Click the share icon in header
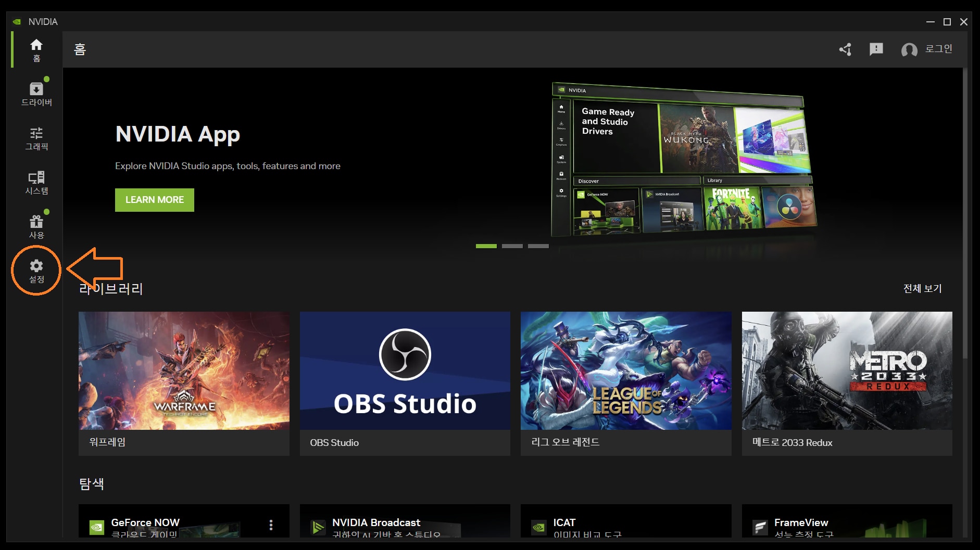Viewport: 980px width, 550px height. click(845, 49)
